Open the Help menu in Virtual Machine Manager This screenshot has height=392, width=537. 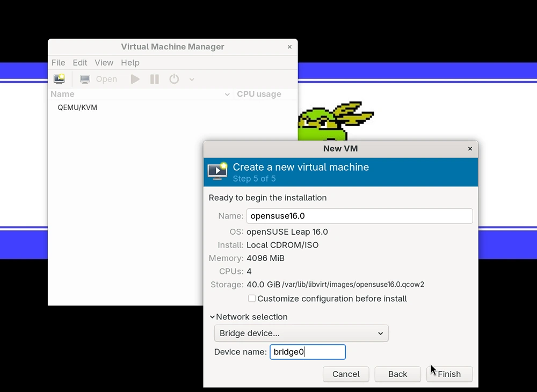click(130, 63)
